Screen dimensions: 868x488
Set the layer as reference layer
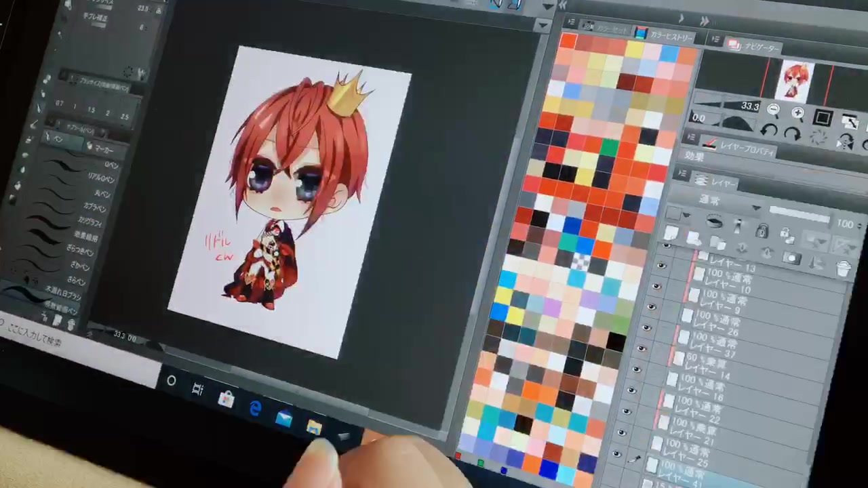coord(738,226)
